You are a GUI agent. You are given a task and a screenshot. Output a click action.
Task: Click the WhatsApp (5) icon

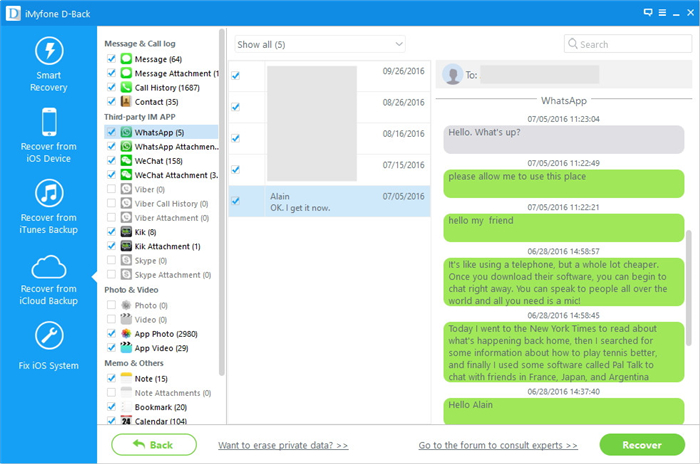[x=126, y=132]
